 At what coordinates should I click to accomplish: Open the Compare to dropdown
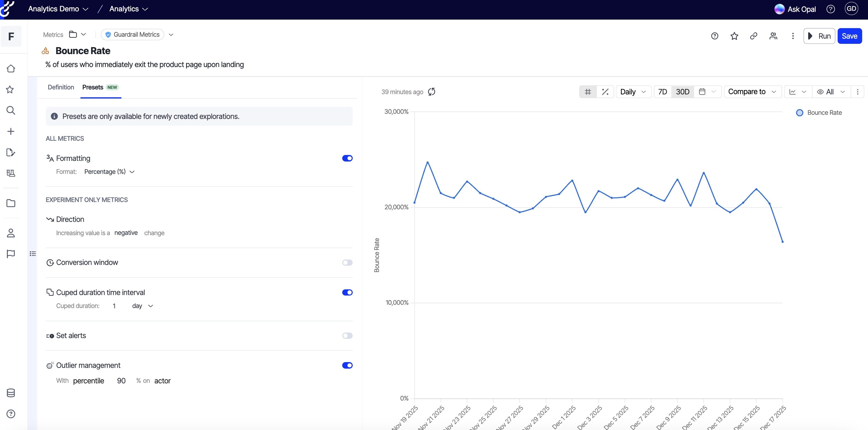[752, 92]
